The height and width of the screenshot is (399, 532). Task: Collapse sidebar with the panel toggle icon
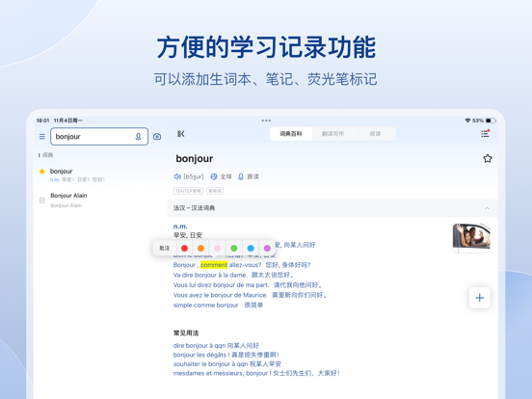point(181,134)
